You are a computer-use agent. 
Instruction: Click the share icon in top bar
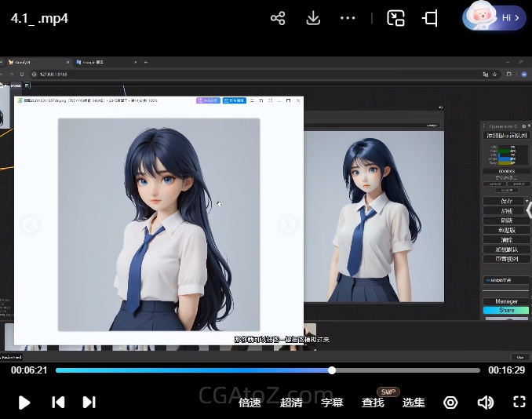[x=278, y=18]
